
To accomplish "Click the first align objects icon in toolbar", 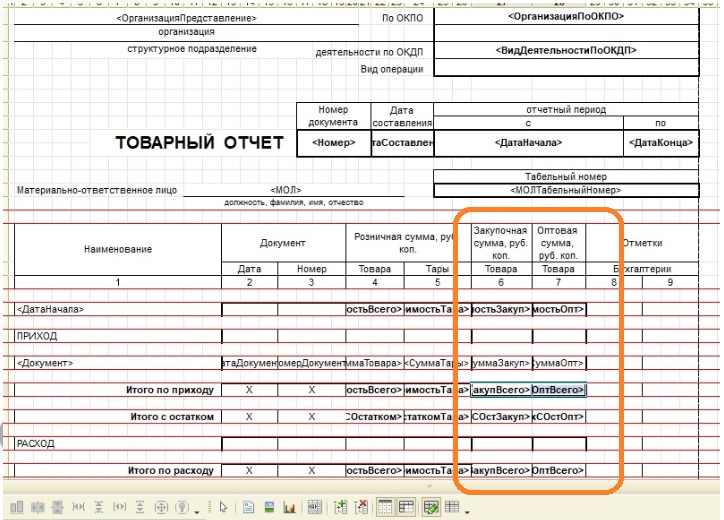I will click(14, 507).
